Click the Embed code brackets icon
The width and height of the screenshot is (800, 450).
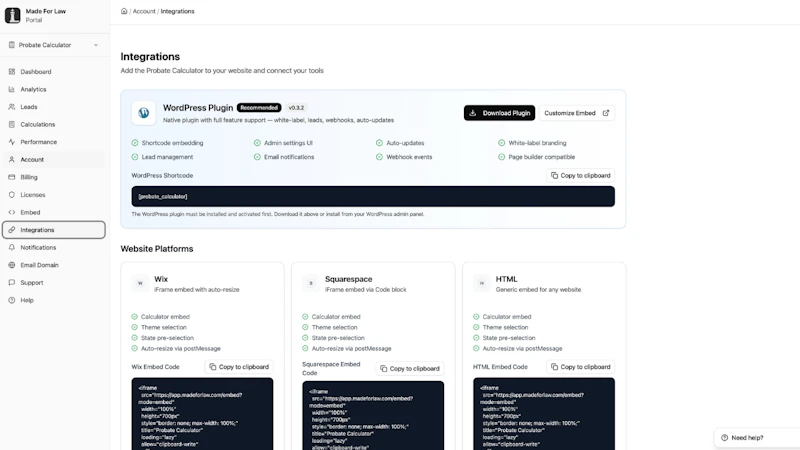point(12,212)
